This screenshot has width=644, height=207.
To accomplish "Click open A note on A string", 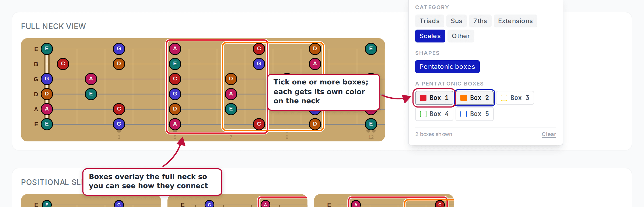I will point(47,109).
